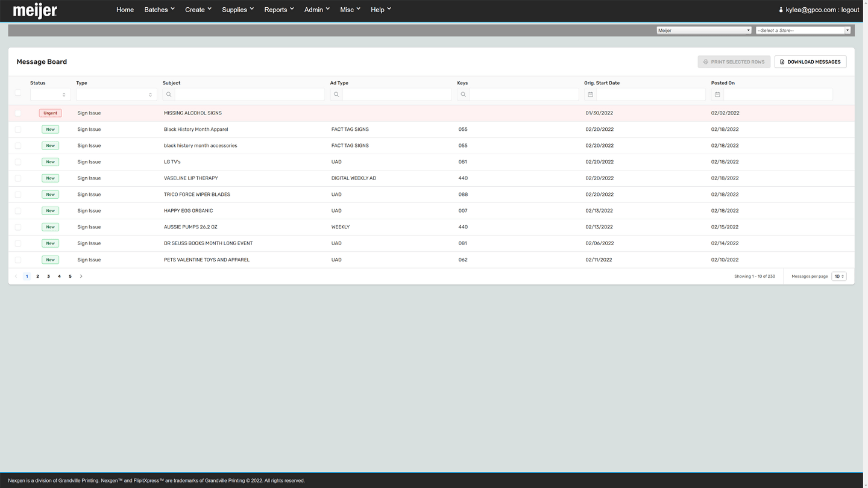Viewport: 868px width, 488px height.
Task: Click the user profile icon beside kylea@gpco.com
Action: (781, 10)
